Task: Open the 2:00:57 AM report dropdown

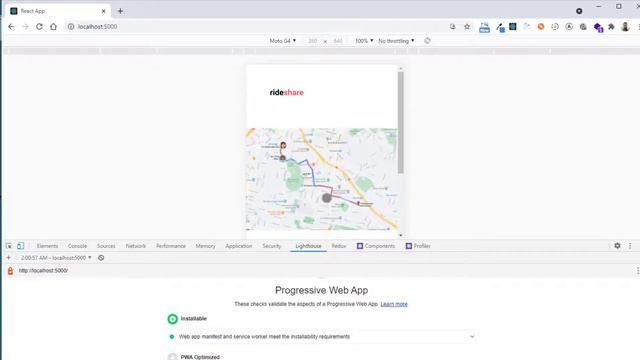Action: (x=56, y=258)
